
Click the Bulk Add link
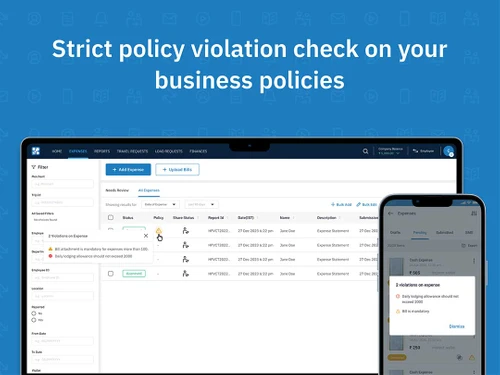(341, 204)
